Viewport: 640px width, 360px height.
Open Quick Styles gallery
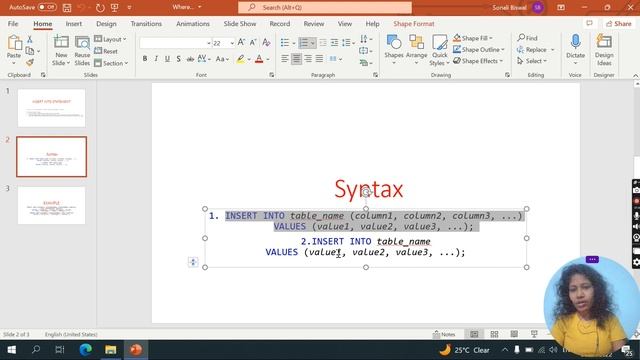point(440,51)
